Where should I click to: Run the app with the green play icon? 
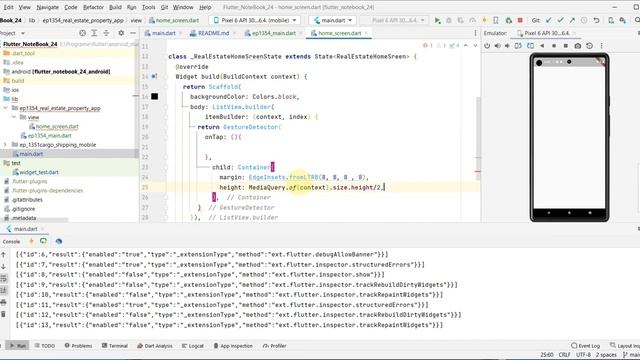click(437, 20)
